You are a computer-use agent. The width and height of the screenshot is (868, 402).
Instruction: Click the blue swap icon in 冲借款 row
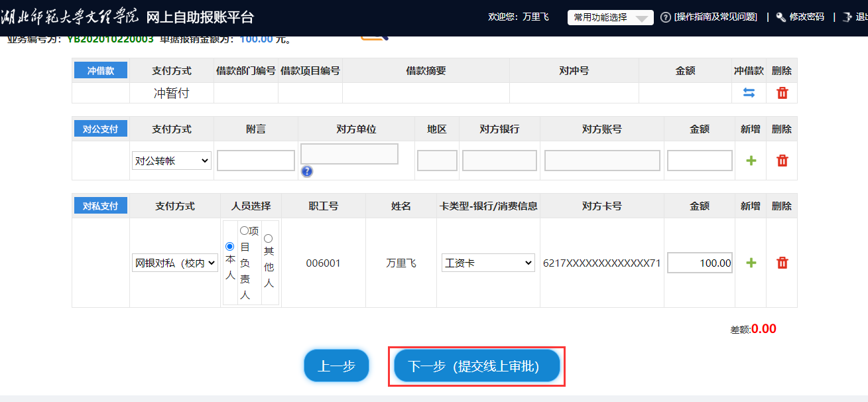point(749,93)
